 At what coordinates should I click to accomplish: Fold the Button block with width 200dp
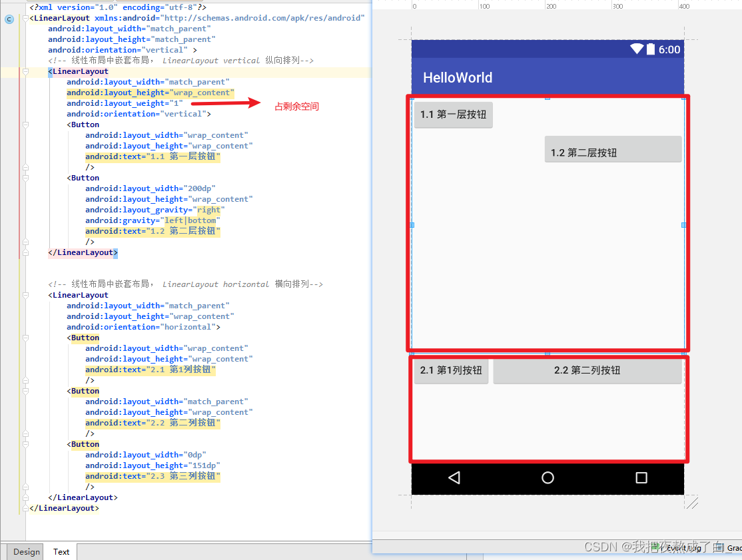[25, 178]
